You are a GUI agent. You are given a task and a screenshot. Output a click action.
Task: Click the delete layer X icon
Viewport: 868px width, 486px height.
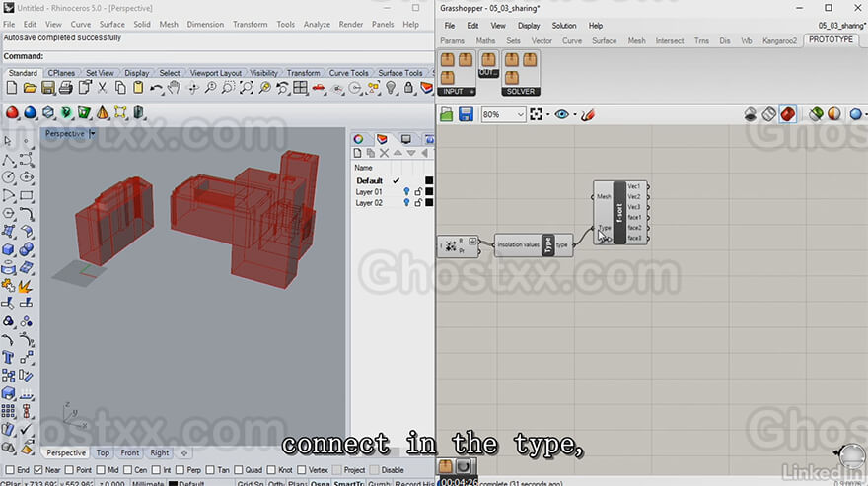point(384,154)
